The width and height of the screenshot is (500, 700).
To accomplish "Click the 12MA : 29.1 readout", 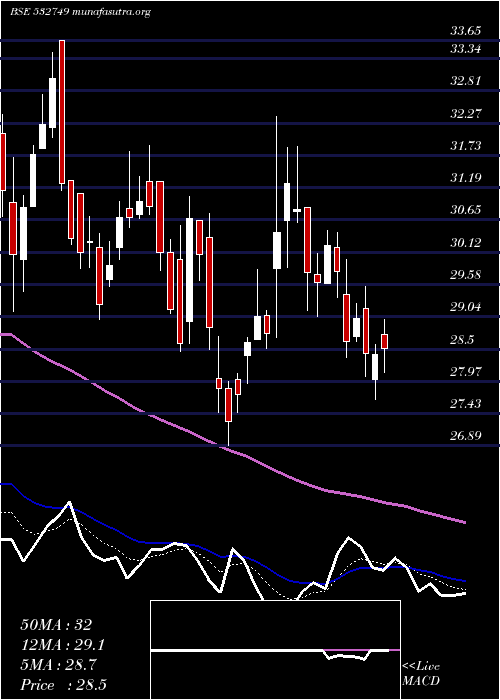I will coord(63,645).
